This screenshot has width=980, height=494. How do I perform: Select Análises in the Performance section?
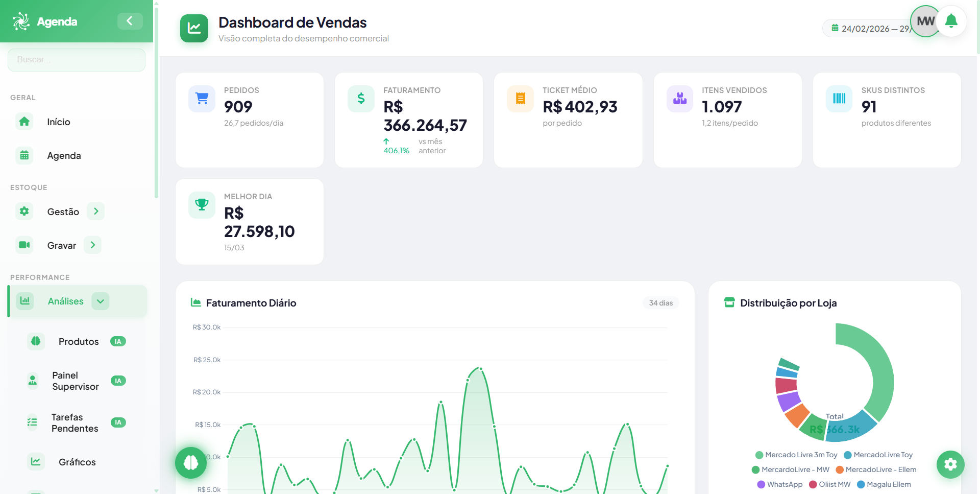(x=65, y=301)
